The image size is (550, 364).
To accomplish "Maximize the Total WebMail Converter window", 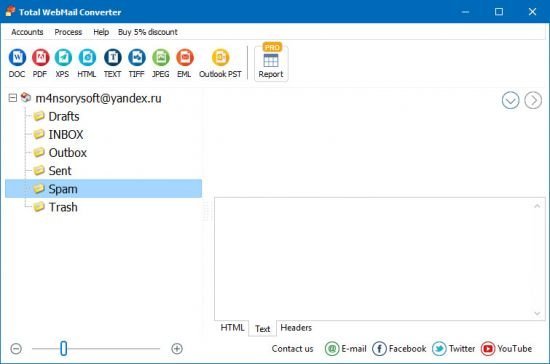I will coord(499,12).
